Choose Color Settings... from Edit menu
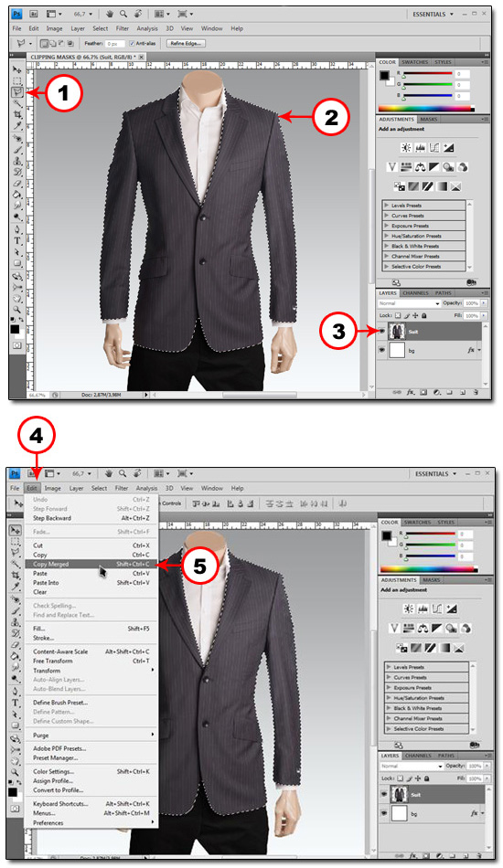 92,772
